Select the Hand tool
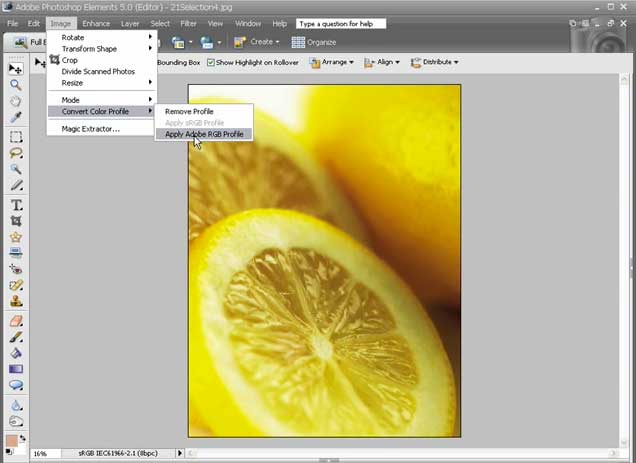This screenshot has width=636, height=463. point(16,101)
